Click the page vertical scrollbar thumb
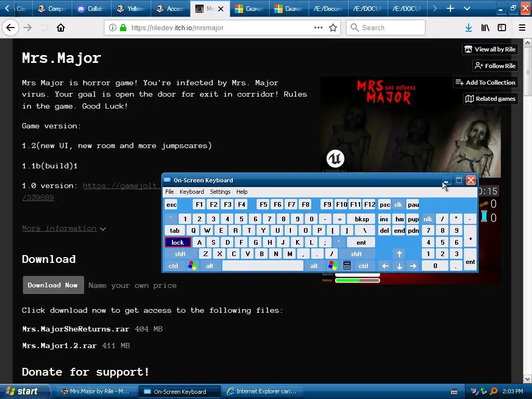This screenshot has width=532, height=399. (x=528, y=72)
